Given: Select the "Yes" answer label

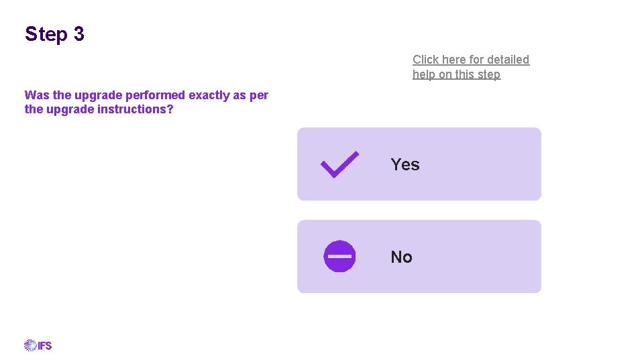Looking at the screenshot, I should pyautogui.click(x=405, y=165).
